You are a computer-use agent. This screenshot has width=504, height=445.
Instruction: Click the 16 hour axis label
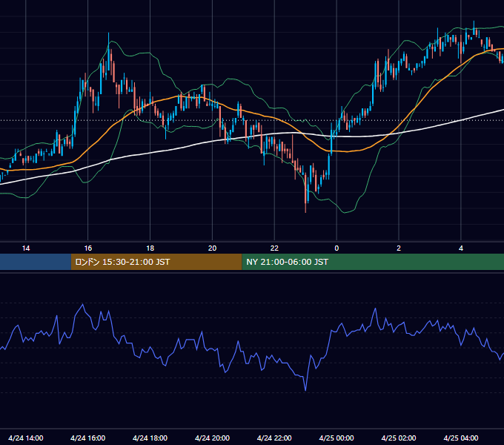pos(87,248)
